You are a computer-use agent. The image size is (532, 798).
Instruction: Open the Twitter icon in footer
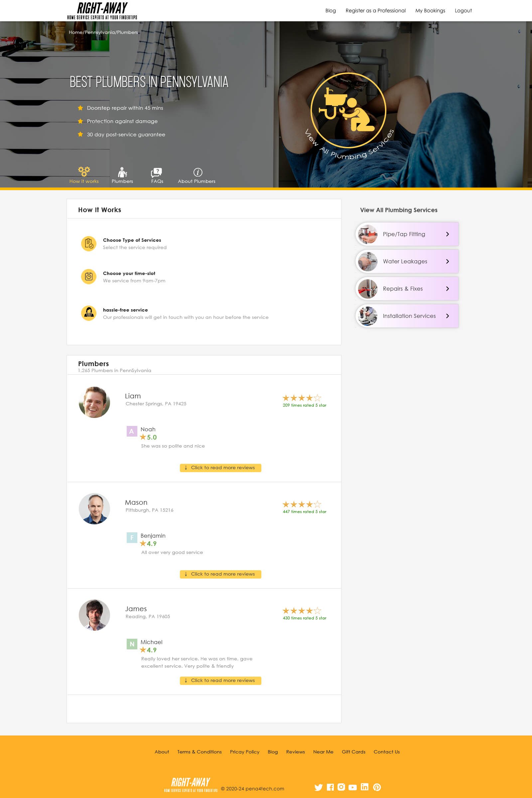coord(318,787)
